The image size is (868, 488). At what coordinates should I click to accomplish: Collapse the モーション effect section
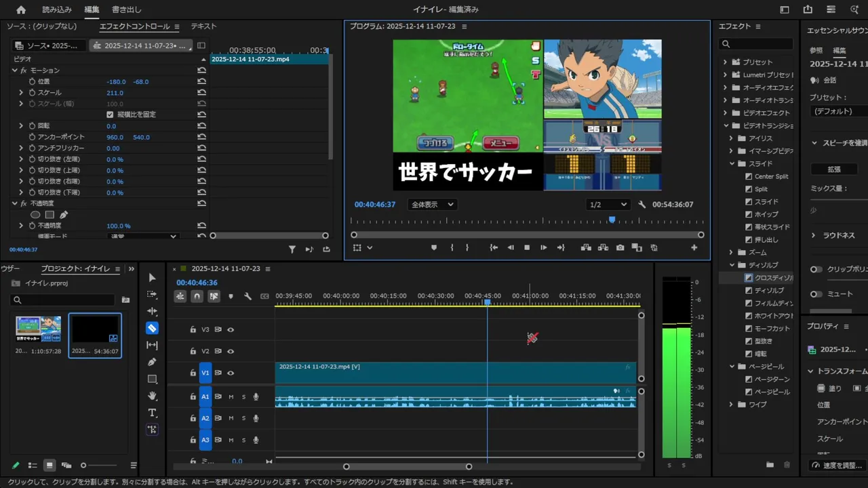(15, 70)
